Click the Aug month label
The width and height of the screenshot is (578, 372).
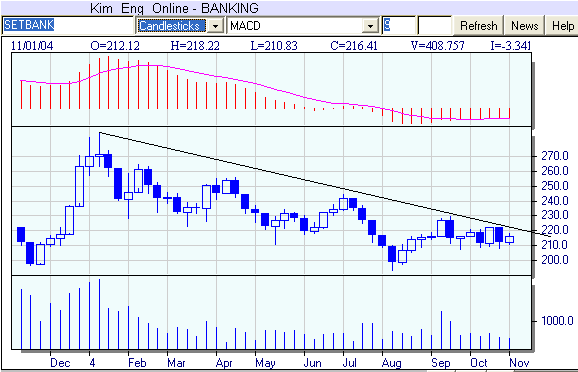[x=391, y=363]
